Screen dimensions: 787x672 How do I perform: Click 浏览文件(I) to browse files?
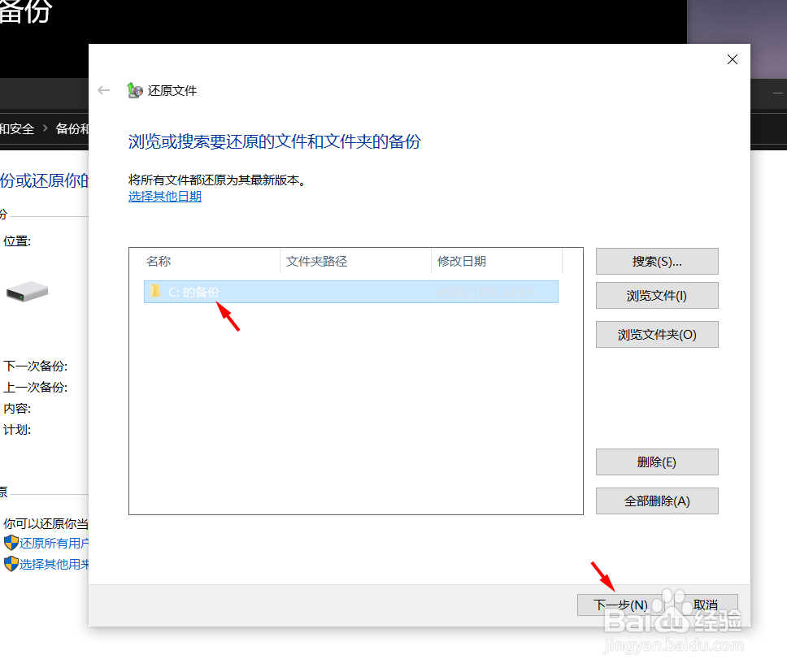coord(657,295)
